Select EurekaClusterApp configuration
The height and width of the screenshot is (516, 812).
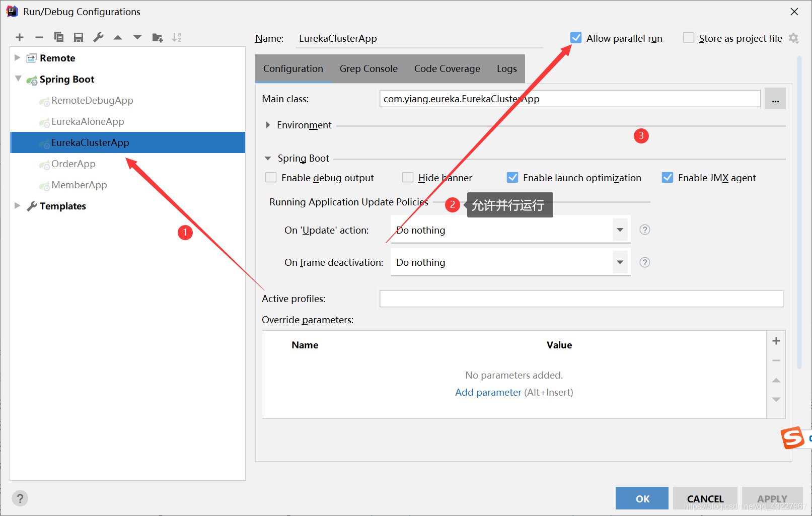tap(127, 142)
